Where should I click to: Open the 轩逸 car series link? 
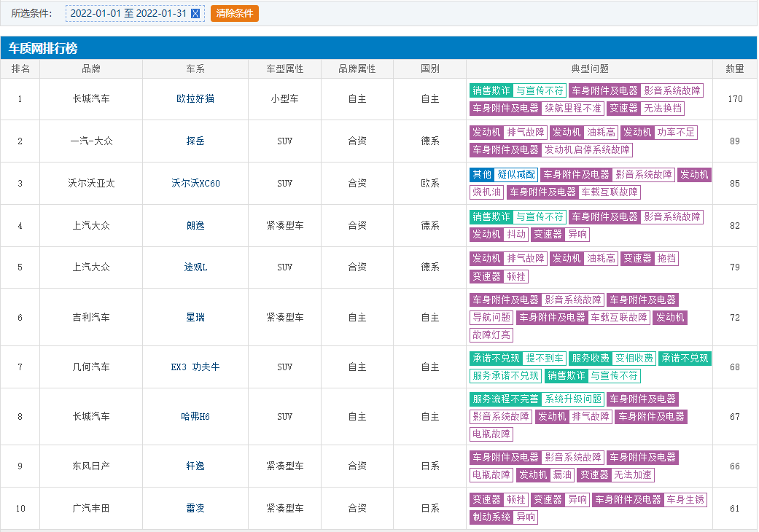point(195,466)
